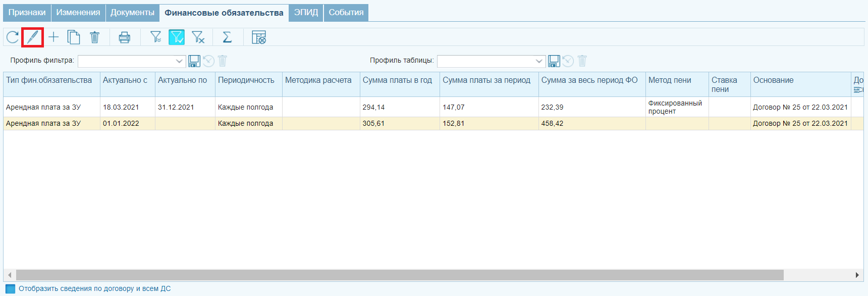Viewport: 868px width, 296px height.
Task: Switch to the Изменения tab
Action: [x=78, y=13]
